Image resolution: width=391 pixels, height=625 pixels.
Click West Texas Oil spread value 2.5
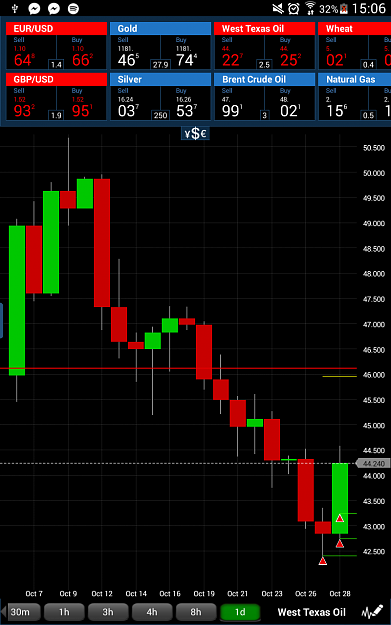click(x=264, y=65)
